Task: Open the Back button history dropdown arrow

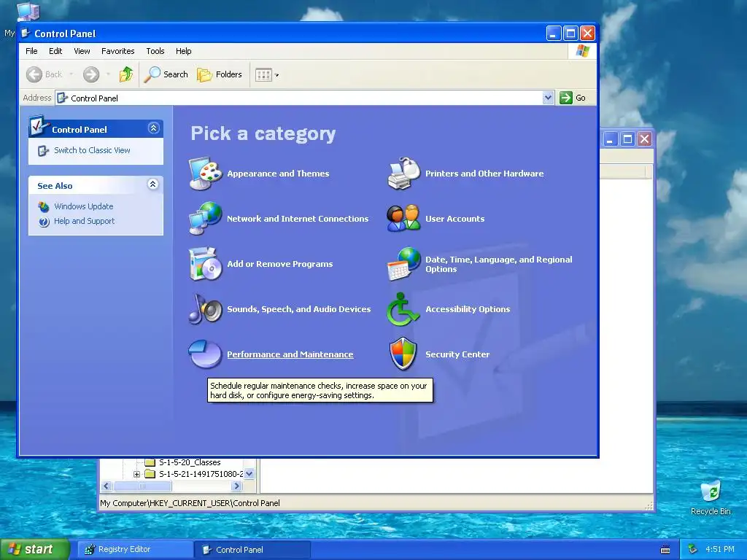Action: coord(71,74)
